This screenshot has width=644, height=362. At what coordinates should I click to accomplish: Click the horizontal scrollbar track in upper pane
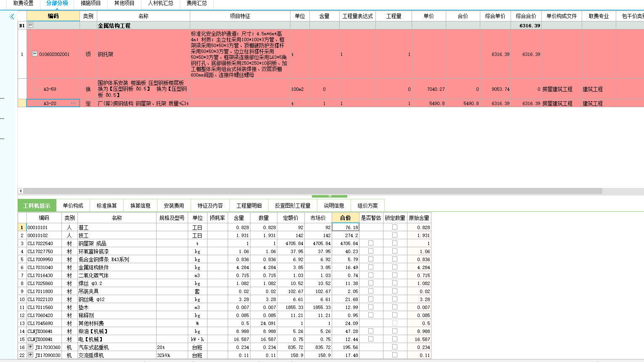click(x=312, y=191)
